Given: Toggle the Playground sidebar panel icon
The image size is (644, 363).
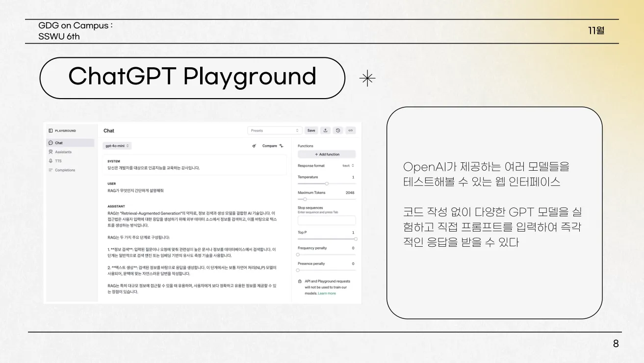Looking at the screenshot, I should (x=51, y=131).
